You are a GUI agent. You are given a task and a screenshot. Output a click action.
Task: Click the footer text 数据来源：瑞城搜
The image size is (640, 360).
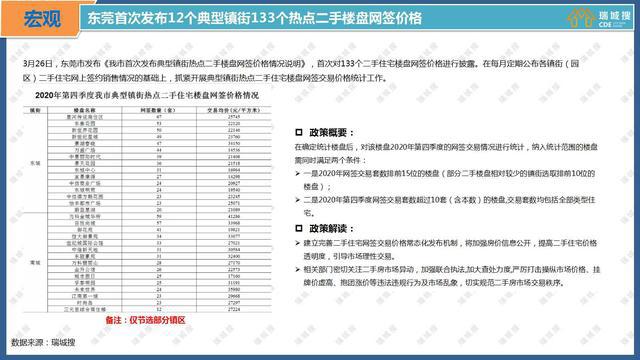point(43,342)
